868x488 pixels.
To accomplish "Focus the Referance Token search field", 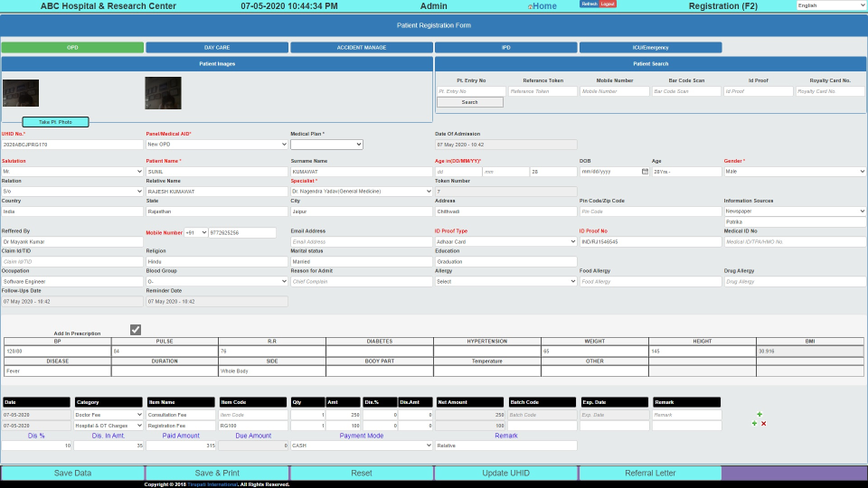I will pyautogui.click(x=543, y=91).
